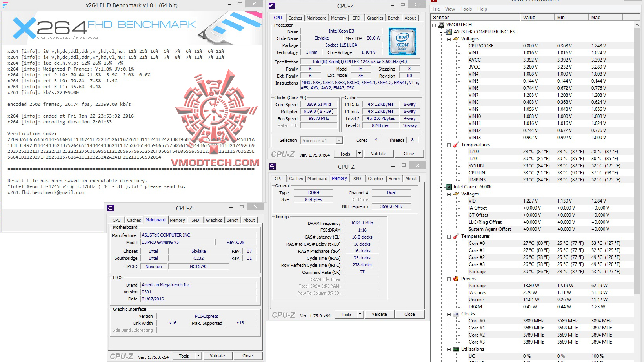Click the x264 FHD Benchmark window icon
644x362 pixels.
coord(5,5)
